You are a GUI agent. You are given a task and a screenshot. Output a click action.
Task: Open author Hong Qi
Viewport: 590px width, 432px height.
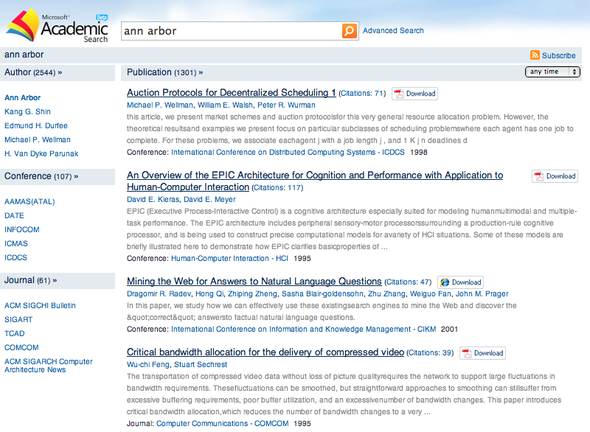point(209,294)
